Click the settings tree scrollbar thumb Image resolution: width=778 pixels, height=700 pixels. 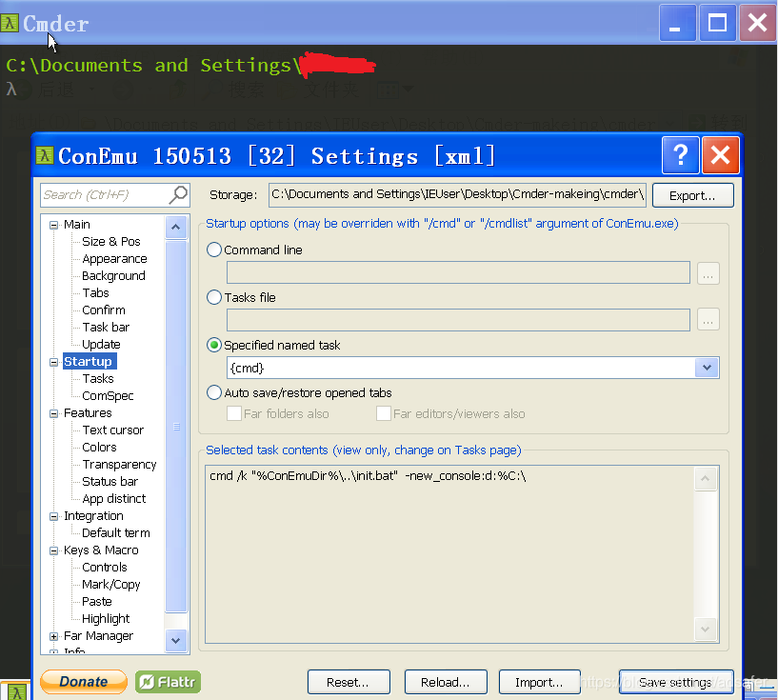[176, 427]
